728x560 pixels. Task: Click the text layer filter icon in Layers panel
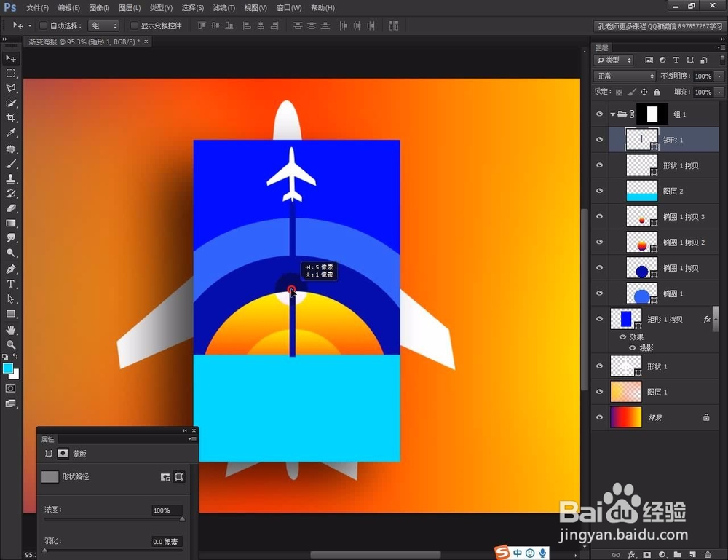(x=676, y=60)
